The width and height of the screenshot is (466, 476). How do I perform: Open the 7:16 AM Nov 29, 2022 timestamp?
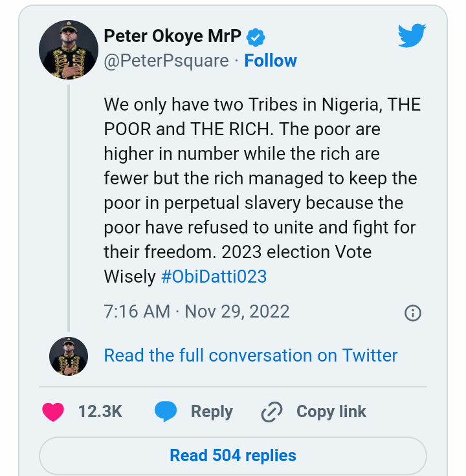pyautogui.click(x=196, y=312)
